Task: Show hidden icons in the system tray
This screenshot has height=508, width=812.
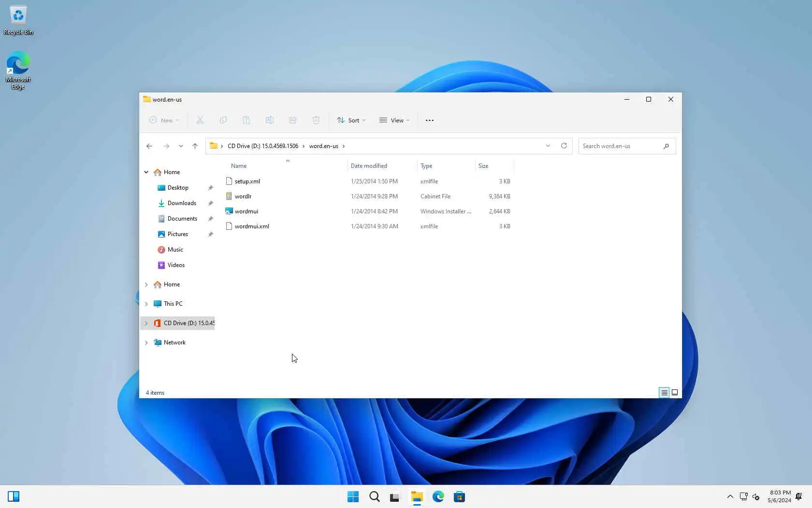Action: tap(730, 496)
